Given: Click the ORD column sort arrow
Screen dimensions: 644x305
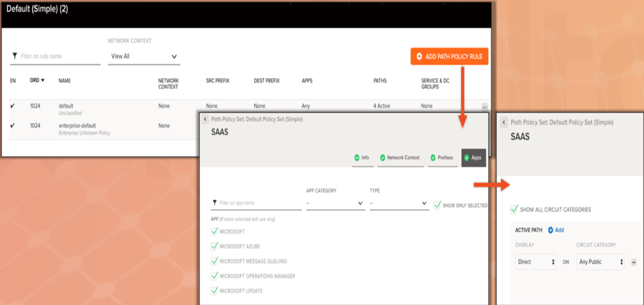Looking at the screenshot, I should click(x=42, y=80).
